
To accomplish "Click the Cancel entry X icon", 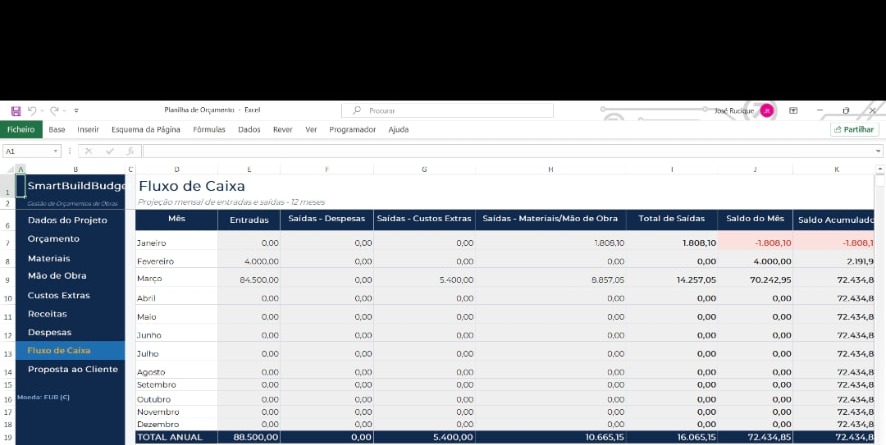I will (x=89, y=151).
